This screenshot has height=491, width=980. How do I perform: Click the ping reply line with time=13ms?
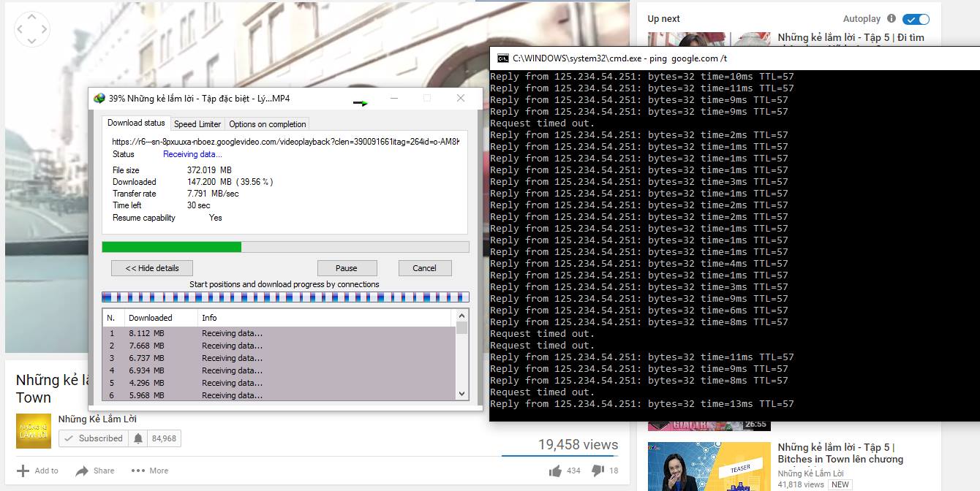[x=641, y=404]
